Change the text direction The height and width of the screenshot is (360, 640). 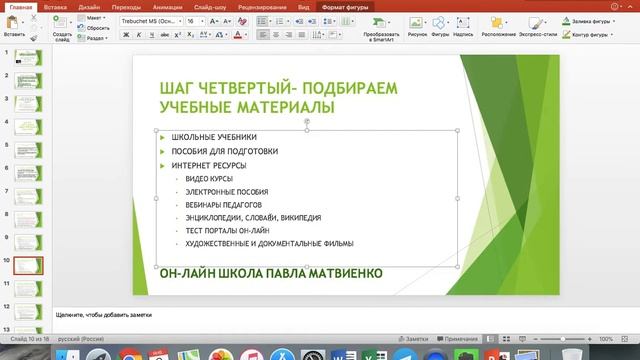pos(318,35)
